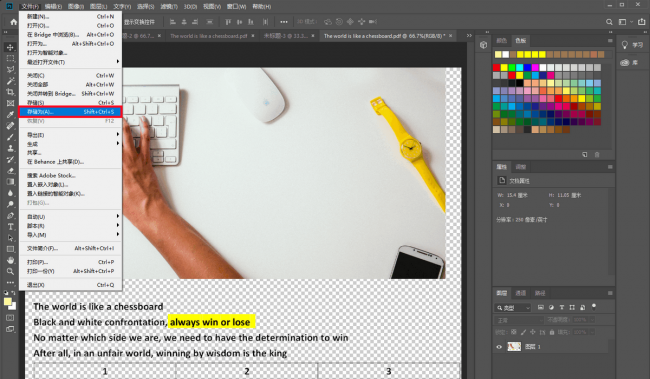650x379 pixels.
Task: Select the Clone Stamp tool
Action: pyautogui.click(x=10, y=148)
